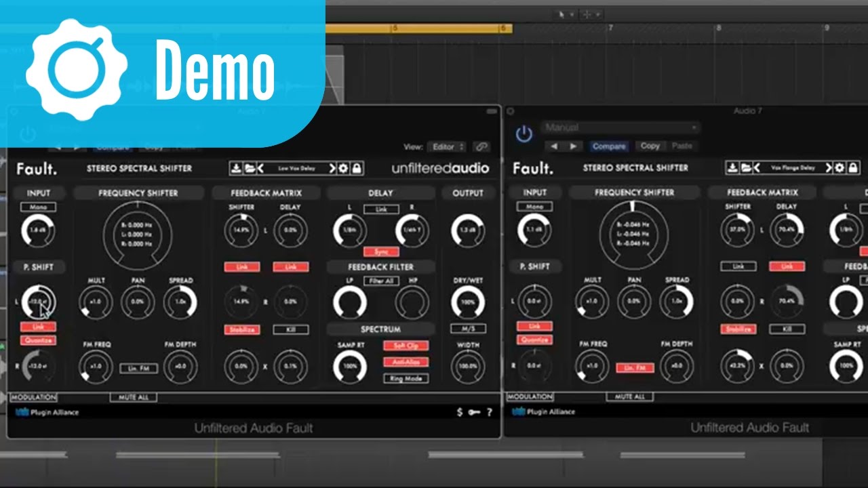Toggle Mono input in left Fault plugin
This screenshot has height=488, width=868.
click(38, 207)
